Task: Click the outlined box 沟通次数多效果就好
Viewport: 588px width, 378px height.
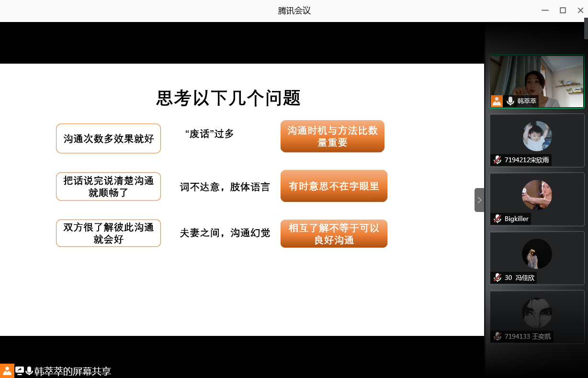Action: [108, 139]
